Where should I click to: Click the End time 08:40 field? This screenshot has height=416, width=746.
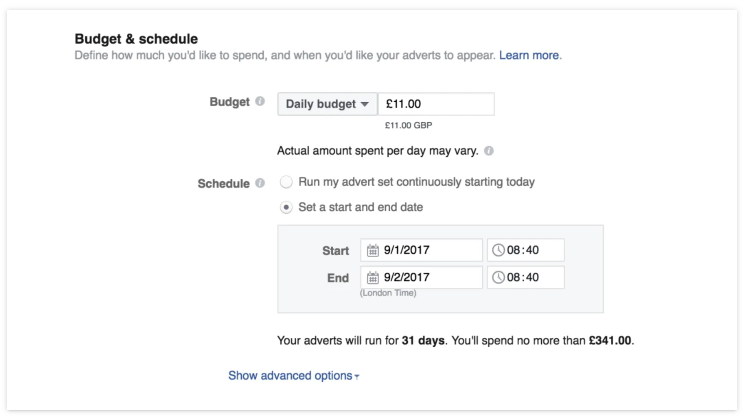(534, 278)
